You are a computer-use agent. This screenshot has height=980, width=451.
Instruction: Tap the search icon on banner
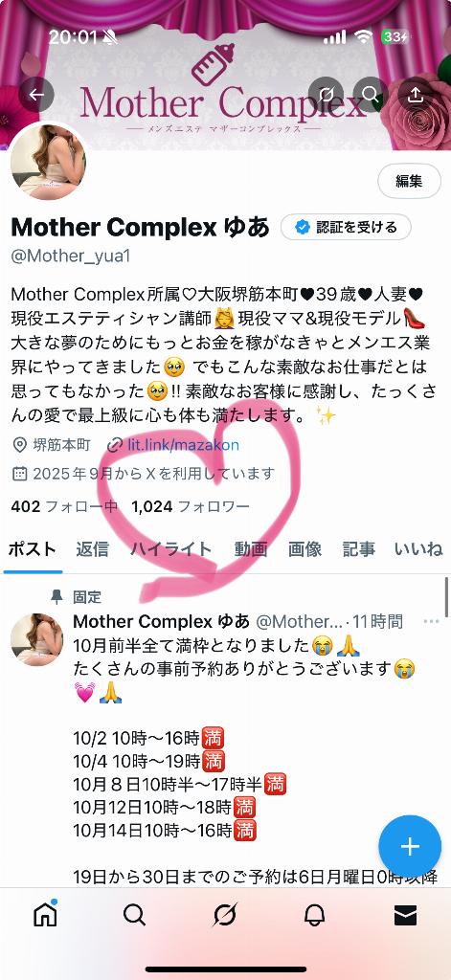(x=371, y=95)
